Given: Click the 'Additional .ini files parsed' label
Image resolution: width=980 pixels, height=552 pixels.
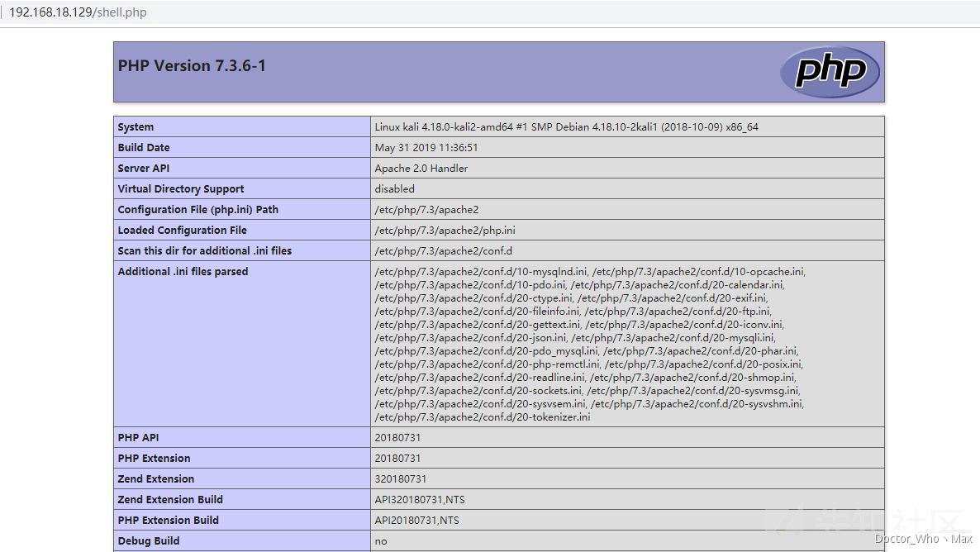Looking at the screenshot, I should click(183, 271).
